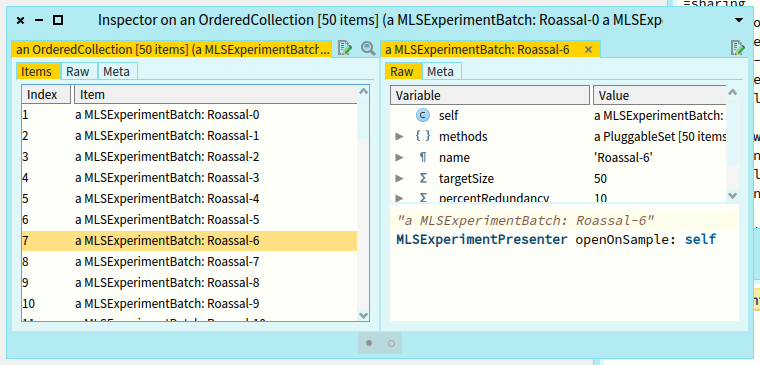This screenshot has height=365, width=760.
Task: Click the value 'Roassal-6' for name
Action: pyautogui.click(x=623, y=158)
